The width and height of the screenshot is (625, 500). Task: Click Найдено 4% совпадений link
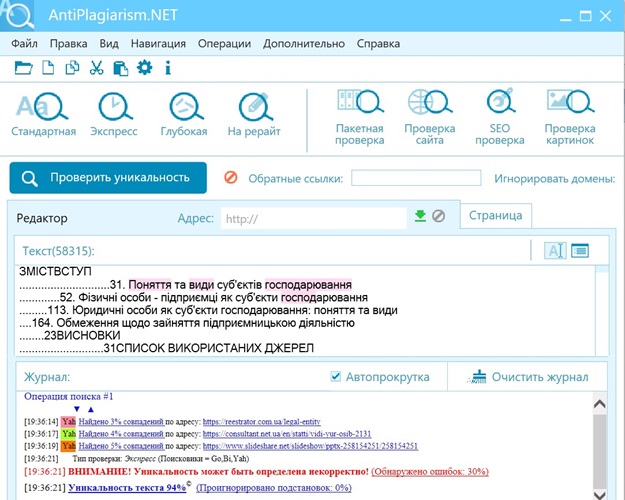click(x=121, y=433)
